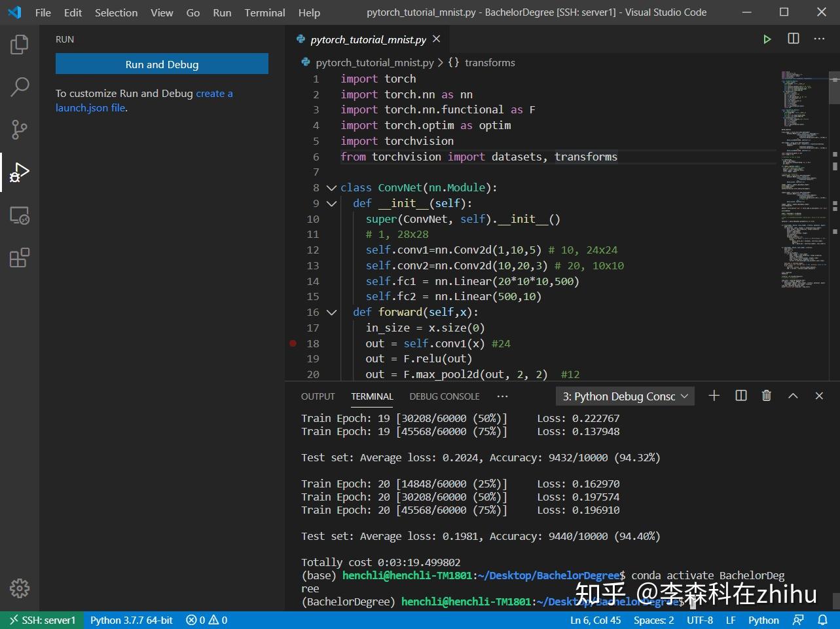The height and width of the screenshot is (629, 840).
Task: Open the Terminal menu
Action: click(264, 12)
